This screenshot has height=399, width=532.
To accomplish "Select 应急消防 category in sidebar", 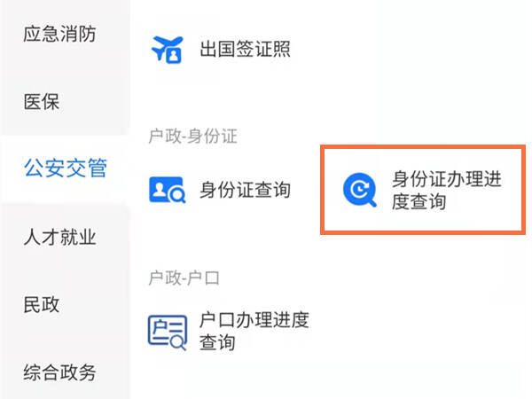I will coord(59,34).
